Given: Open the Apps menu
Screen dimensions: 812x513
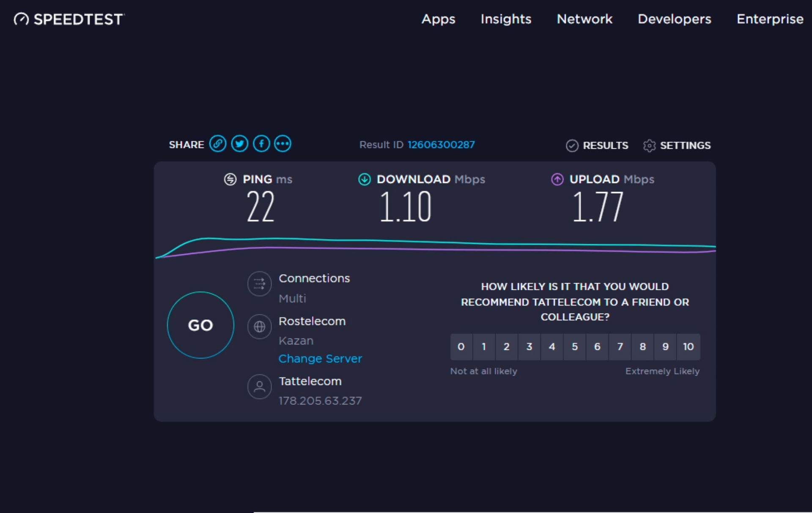Looking at the screenshot, I should (x=438, y=19).
